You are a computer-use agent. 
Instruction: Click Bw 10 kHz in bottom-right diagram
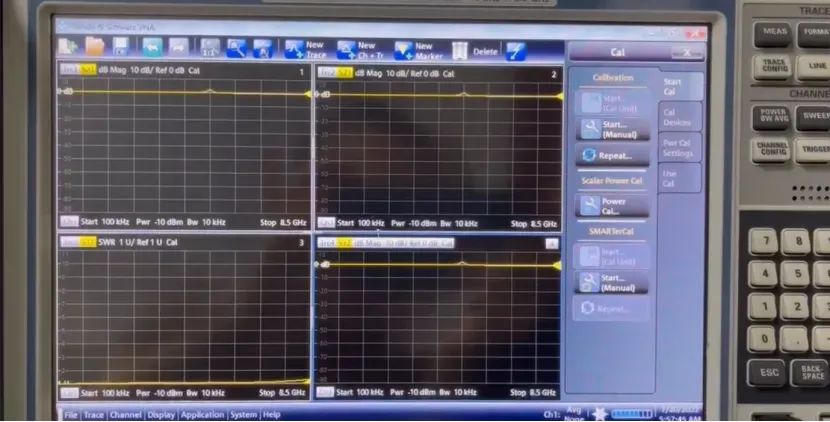[x=459, y=392]
